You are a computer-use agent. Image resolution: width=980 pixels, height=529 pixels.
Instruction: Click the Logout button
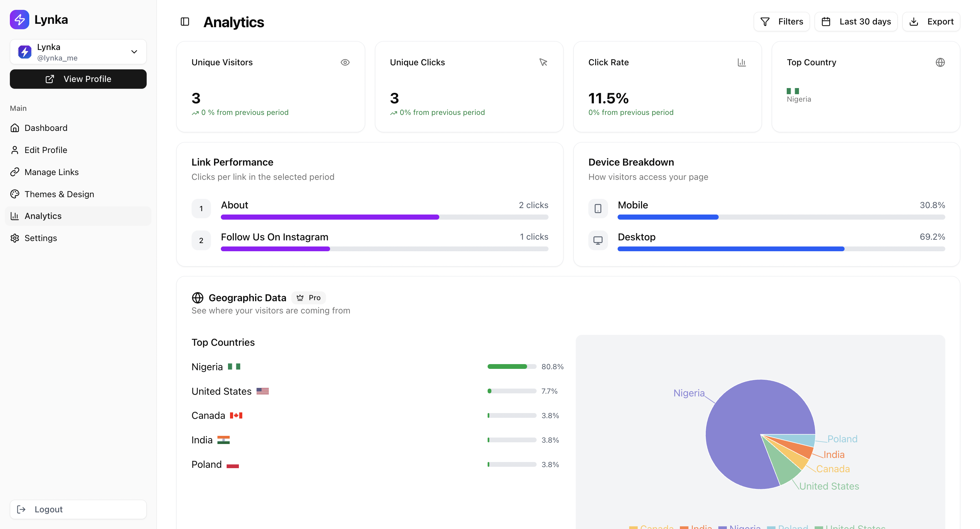[x=78, y=510]
